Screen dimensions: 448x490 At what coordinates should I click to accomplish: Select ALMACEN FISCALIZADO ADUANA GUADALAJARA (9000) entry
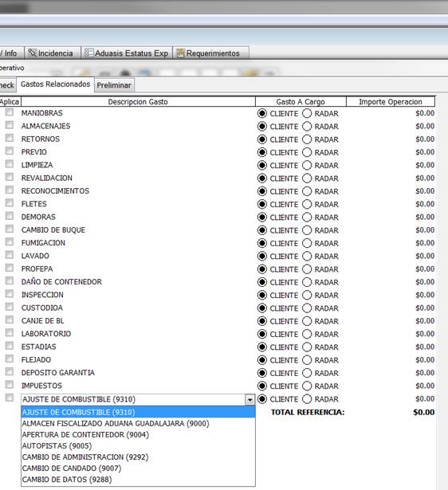pos(116,423)
